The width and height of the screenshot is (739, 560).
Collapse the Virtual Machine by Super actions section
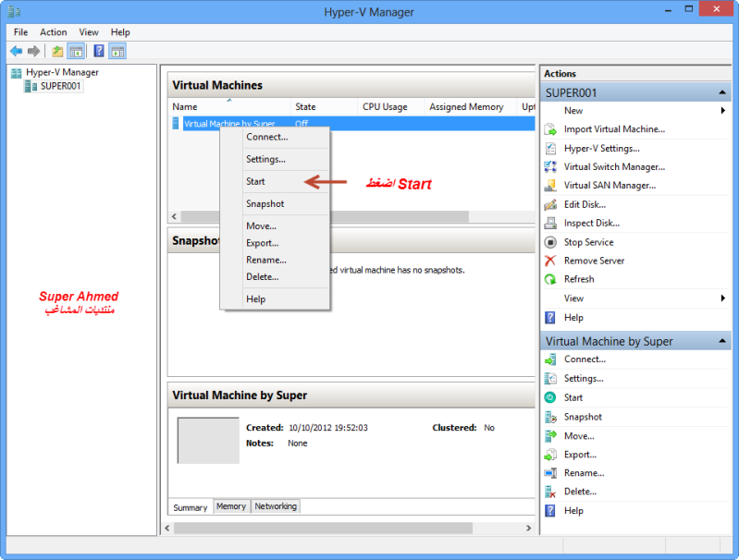(x=721, y=341)
